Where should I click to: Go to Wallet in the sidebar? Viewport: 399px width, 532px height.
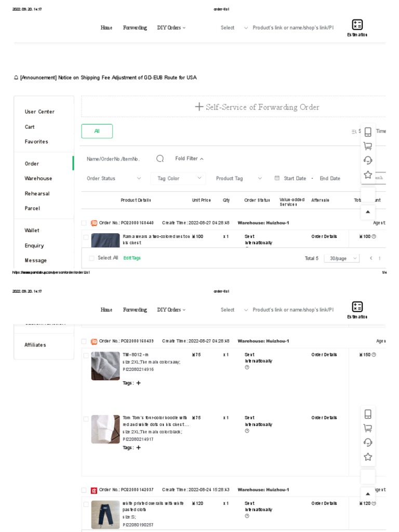tap(32, 230)
